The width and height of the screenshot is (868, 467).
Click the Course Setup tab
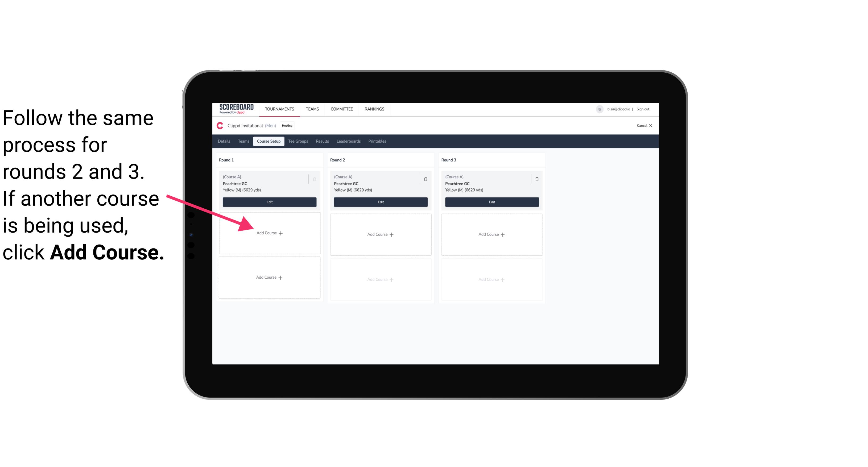coord(268,142)
